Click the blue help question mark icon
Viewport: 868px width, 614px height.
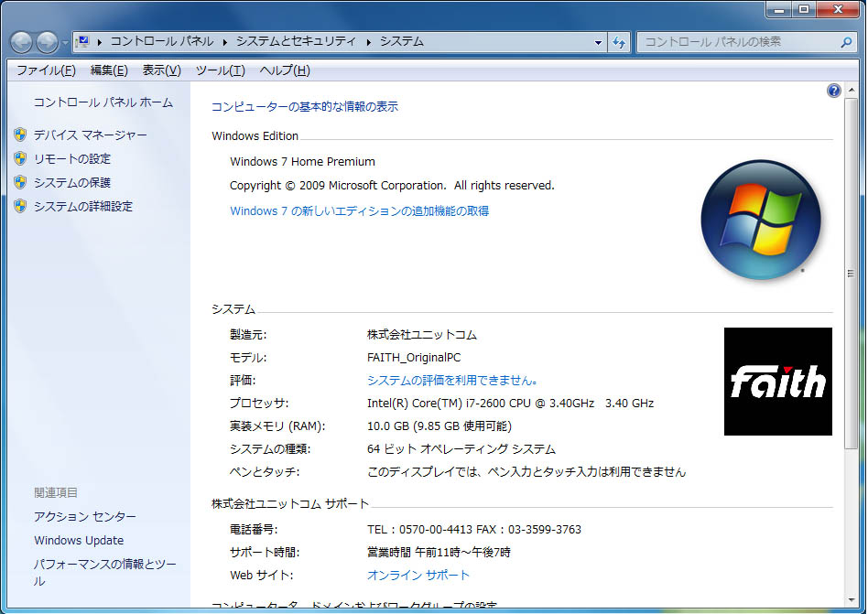click(833, 90)
